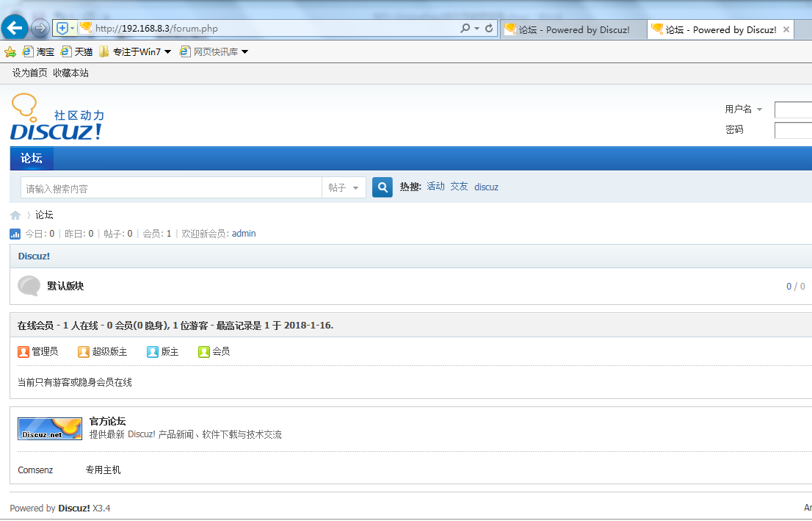Click 设为首页 link
The image size is (812, 521).
point(29,73)
